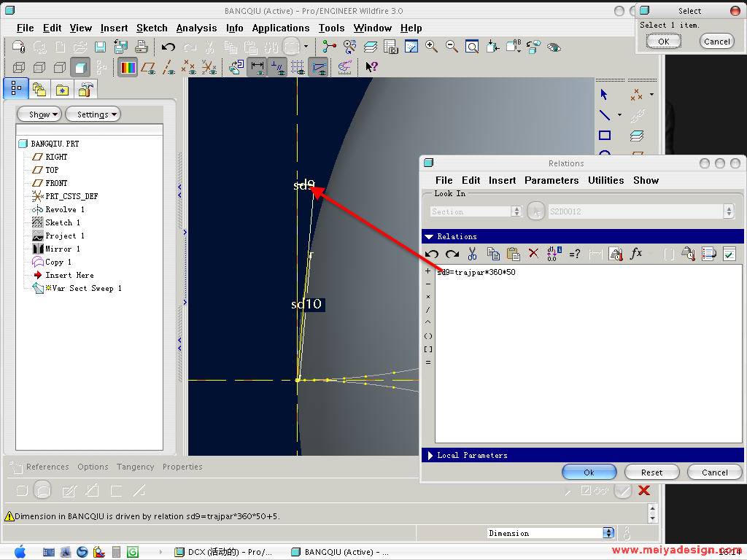Click Reset in the Relations dialog
This screenshot has height=560, width=747.
click(651, 472)
